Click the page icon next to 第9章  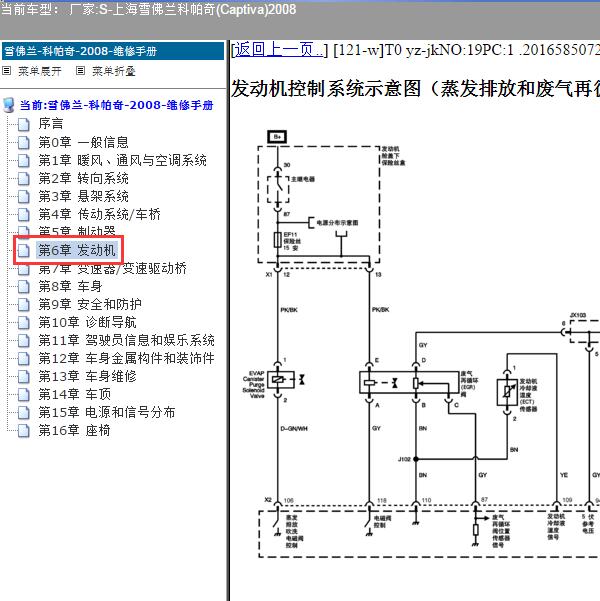pyautogui.click(x=24, y=305)
